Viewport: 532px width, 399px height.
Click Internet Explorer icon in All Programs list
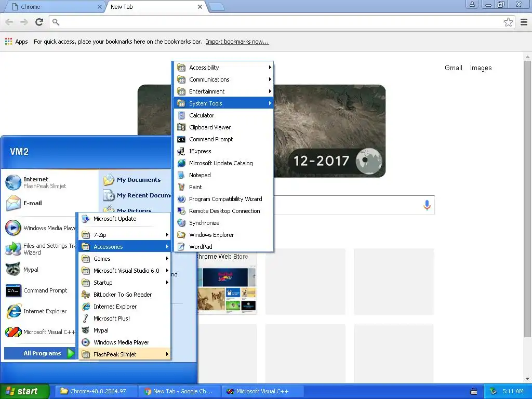click(86, 307)
